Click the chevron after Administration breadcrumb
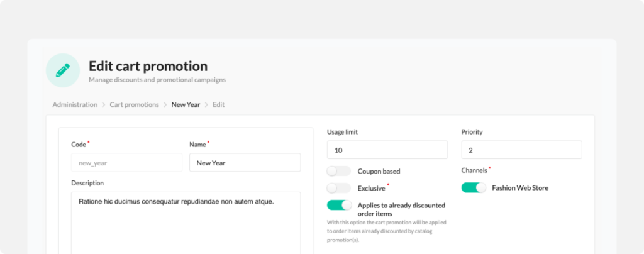The width and height of the screenshot is (644, 254). pyautogui.click(x=104, y=104)
